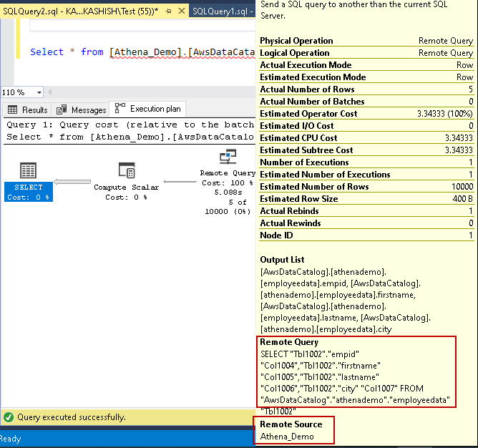Open the 110 % zoom dropdown

(38, 92)
